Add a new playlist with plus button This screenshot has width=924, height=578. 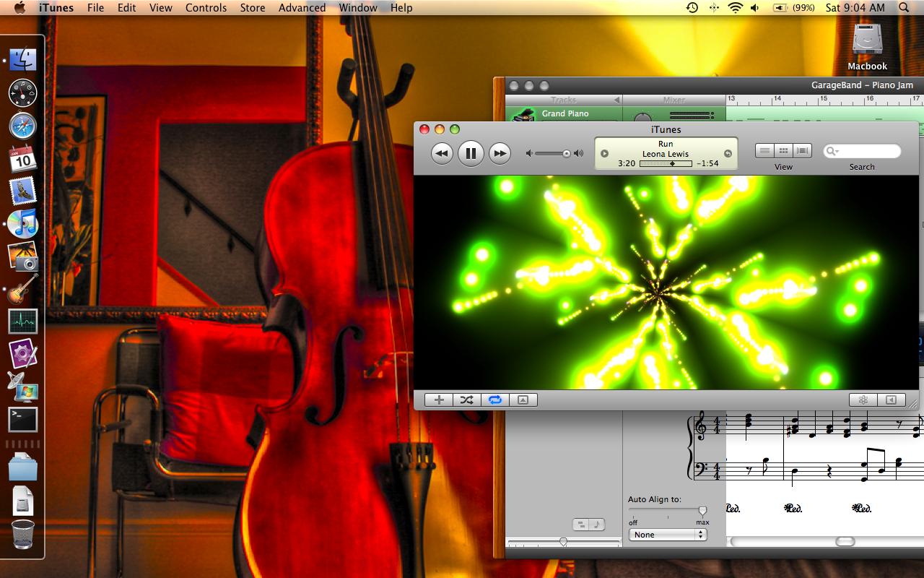(439, 400)
